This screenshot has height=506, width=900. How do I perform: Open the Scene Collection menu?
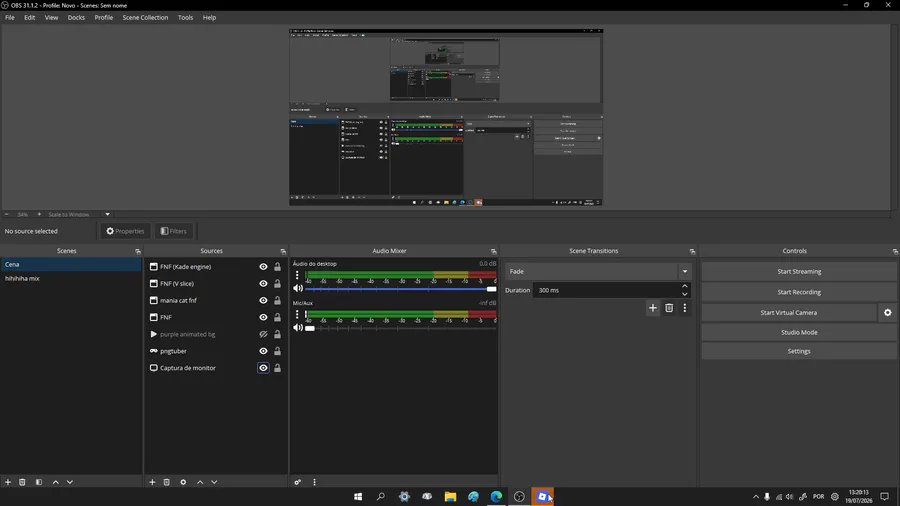pyautogui.click(x=145, y=18)
